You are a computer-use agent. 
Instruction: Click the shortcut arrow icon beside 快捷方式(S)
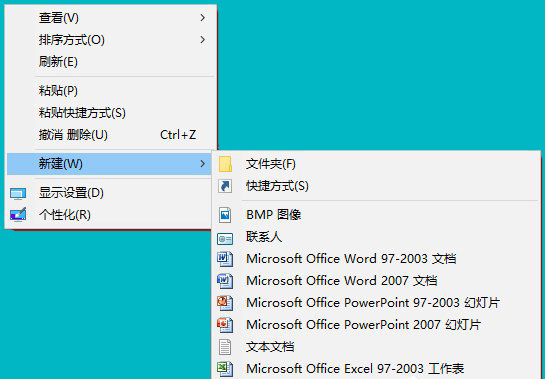(x=225, y=186)
